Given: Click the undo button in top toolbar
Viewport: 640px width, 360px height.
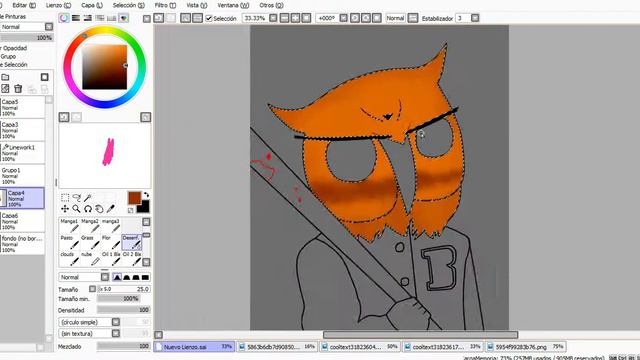Looking at the screenshot, I should coord(159,18).
